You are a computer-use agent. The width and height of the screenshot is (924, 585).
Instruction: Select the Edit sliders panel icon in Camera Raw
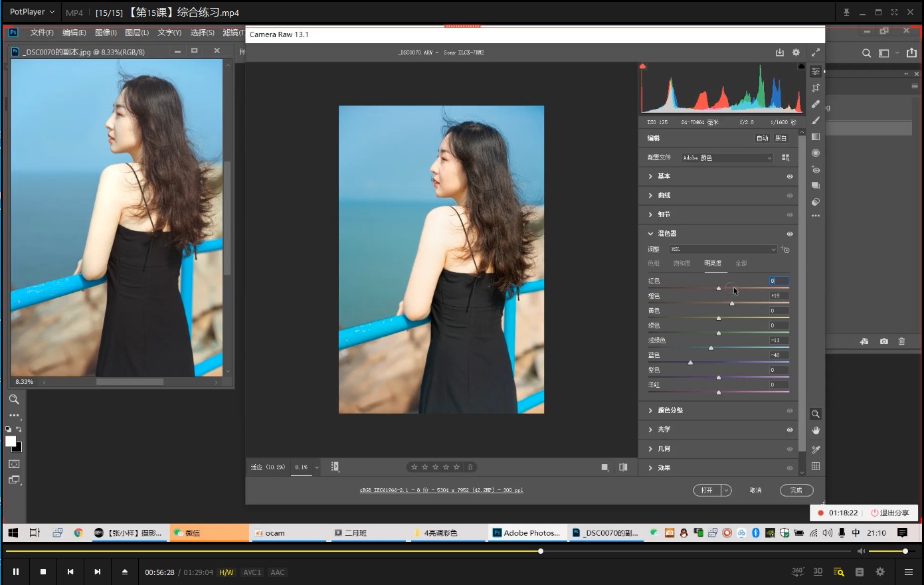pyautogui.click(x=816, y=71)
